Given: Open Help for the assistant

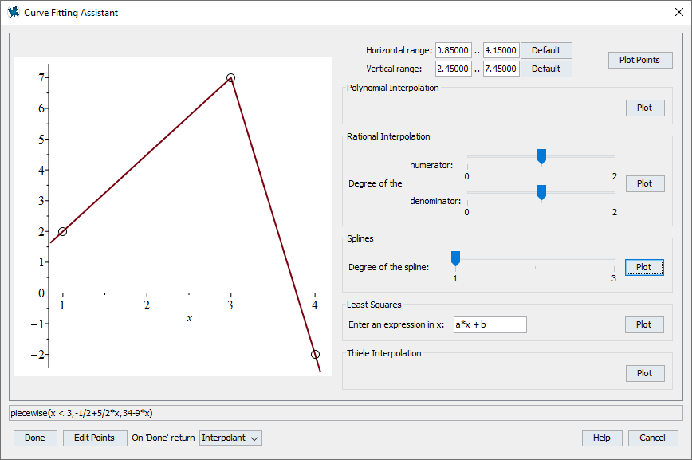Looking at the screenshot, I should (602, 438).
